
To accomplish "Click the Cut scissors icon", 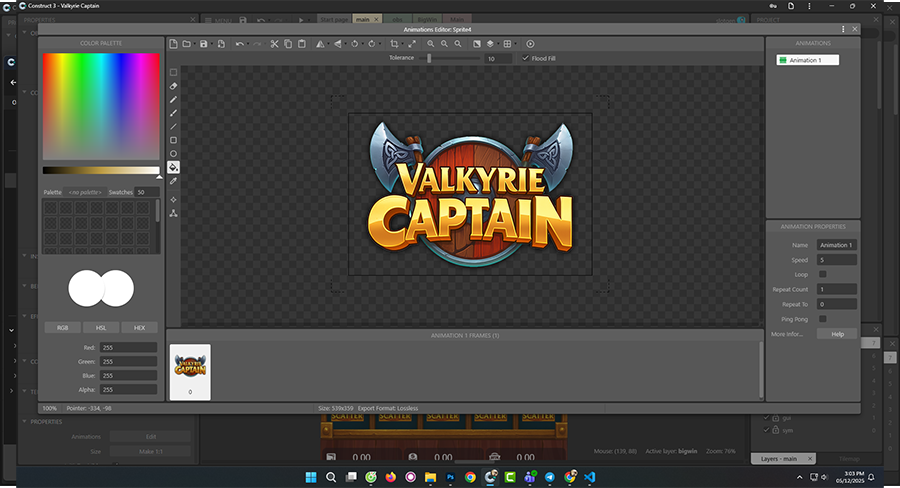I will 275,44.
